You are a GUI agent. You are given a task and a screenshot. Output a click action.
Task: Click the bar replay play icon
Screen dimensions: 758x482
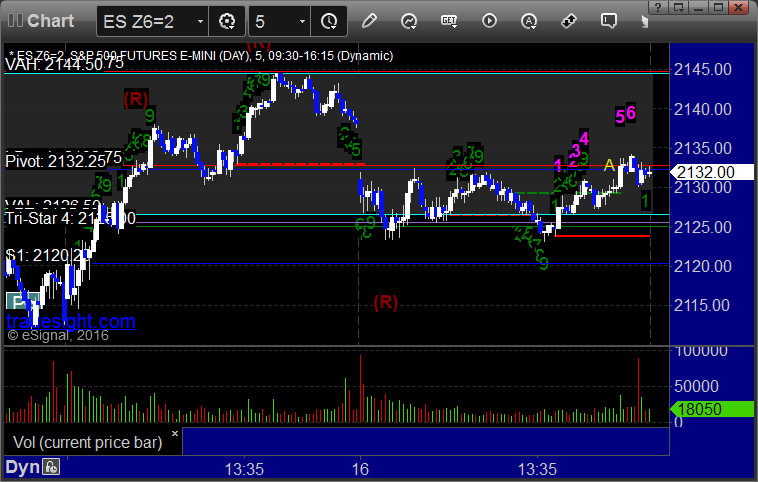[489, 21]
